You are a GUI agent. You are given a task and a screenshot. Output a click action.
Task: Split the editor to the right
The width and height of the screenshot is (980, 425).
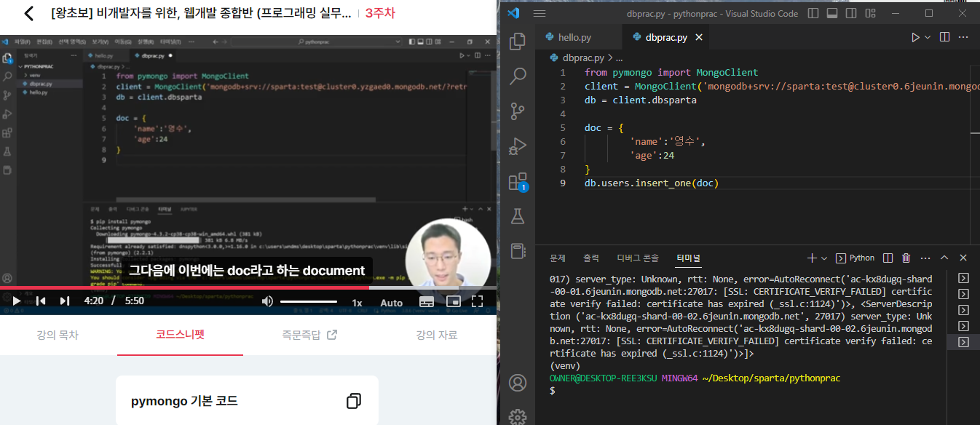(x=945, y=38)
